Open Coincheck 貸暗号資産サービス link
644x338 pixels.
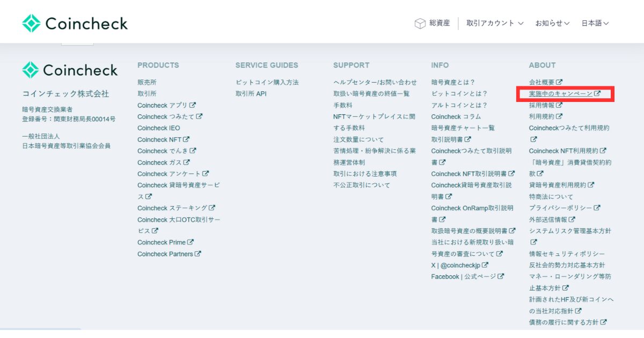(179, 191)
